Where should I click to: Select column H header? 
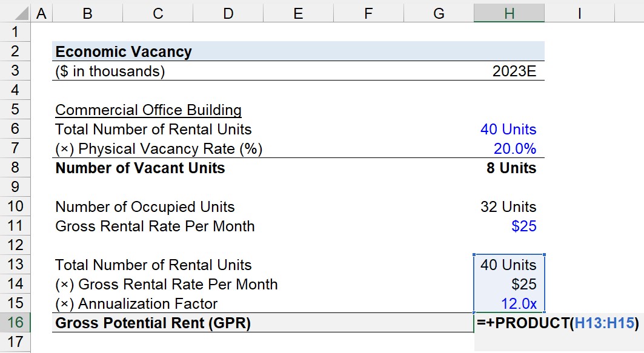click(x=510, y=13)
